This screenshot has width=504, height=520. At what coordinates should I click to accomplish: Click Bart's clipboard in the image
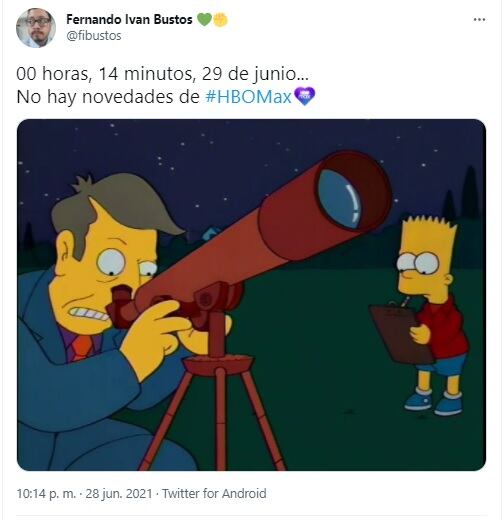tap(400, 334)
